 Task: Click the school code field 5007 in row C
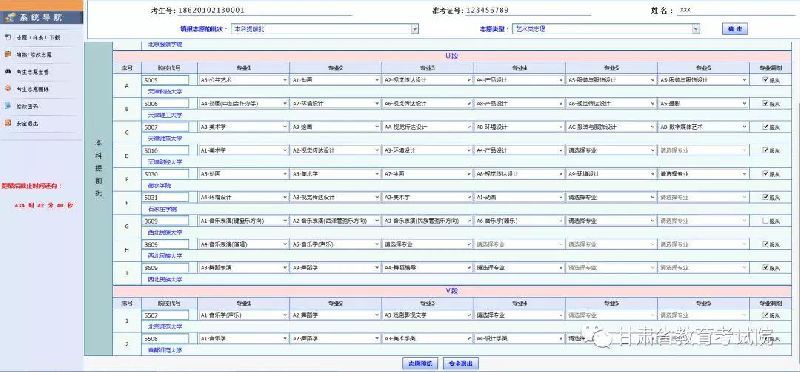(165, 127)
